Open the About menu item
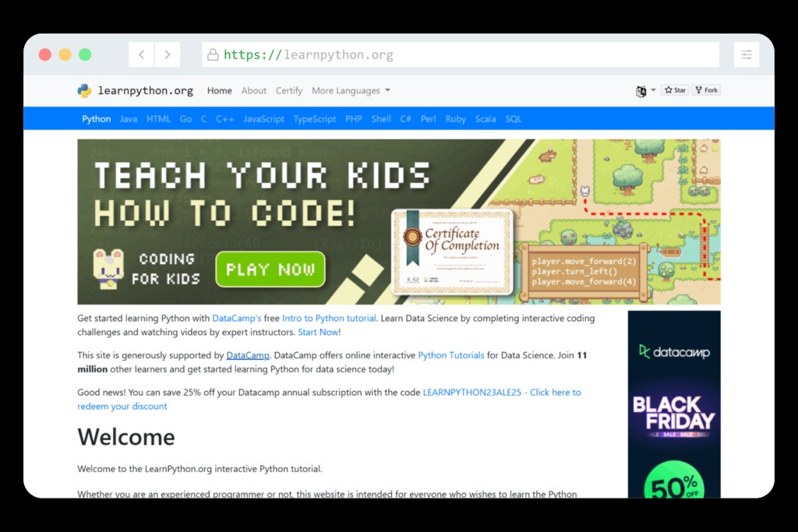Image resolution: width=798 pixels, height=532 pixels. pos(254,90)
